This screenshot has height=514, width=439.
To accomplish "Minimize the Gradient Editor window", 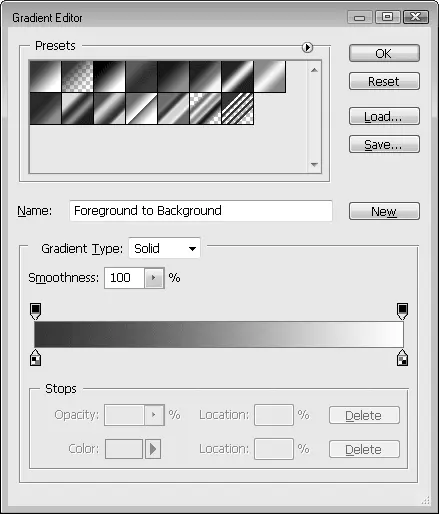I will 359,17.
